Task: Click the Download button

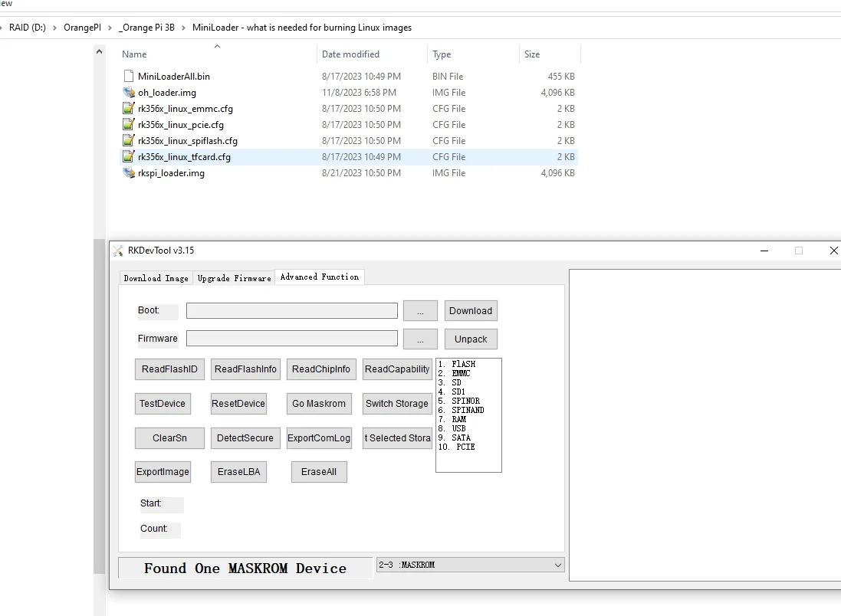Action: [x=471, y=311]
